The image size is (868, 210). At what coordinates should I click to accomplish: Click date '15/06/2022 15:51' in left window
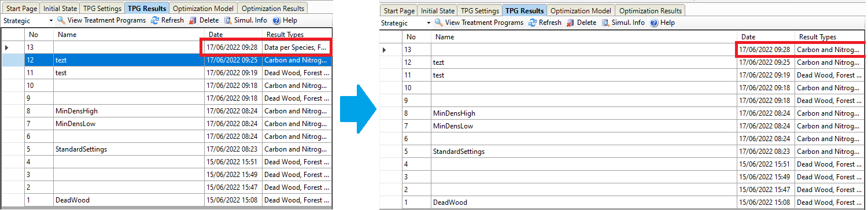[x=234, y=161]
